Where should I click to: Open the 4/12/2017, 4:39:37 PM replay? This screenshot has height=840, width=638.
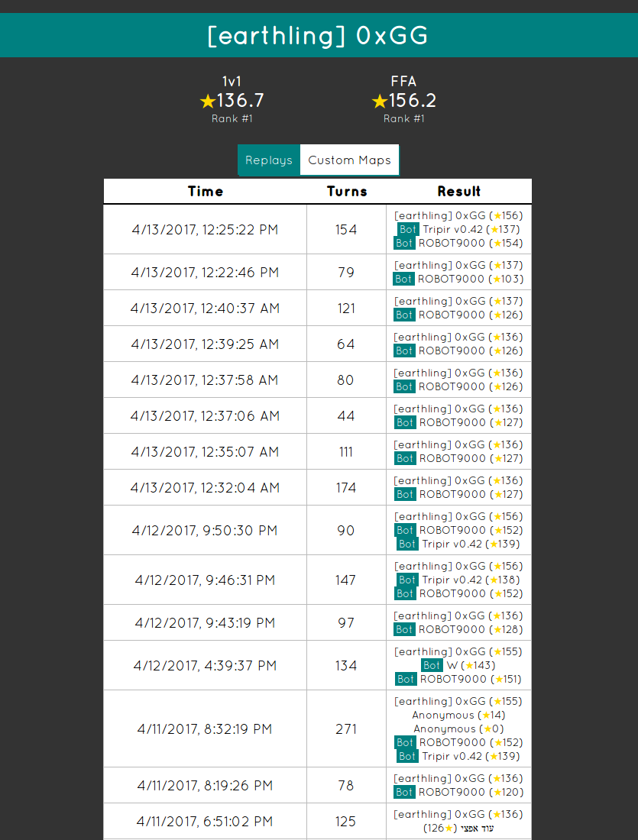(205, 665)
